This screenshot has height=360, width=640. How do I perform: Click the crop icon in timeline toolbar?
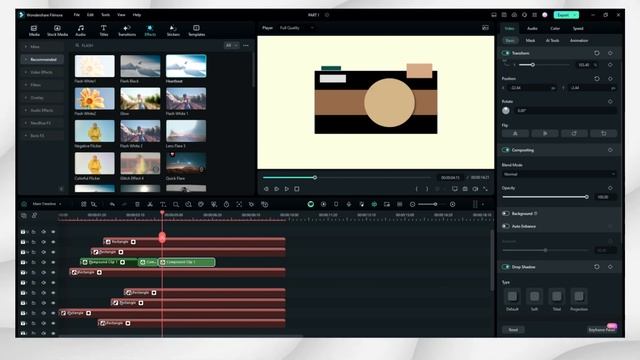tap(176, 204)
